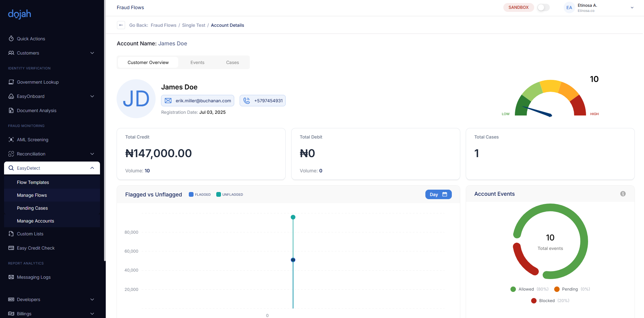Toggle the UNFLAGGED legend series

point(229,194)
